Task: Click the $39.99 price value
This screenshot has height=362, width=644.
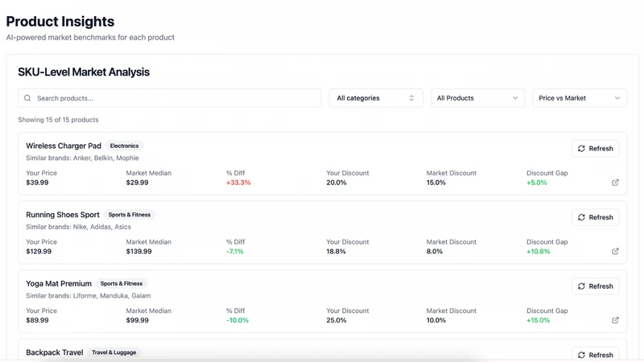Action: 37,183
